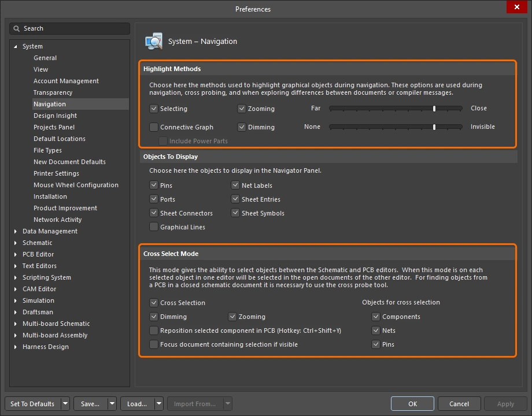Click the OK button
The width and height of the screenshot is (532, 416).
(412, 404)
